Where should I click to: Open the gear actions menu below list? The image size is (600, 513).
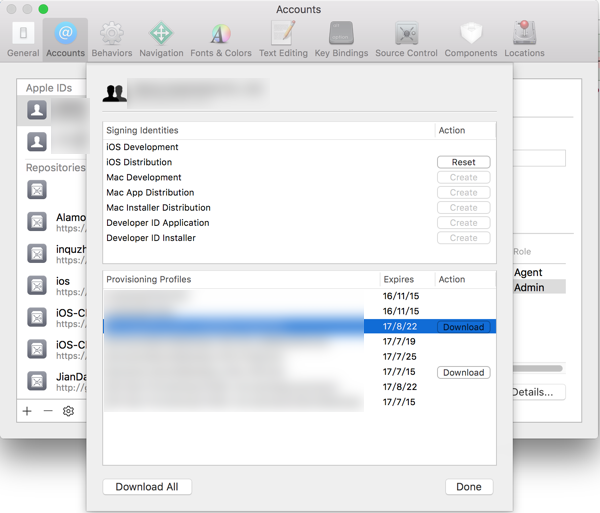tap(68, 411)
